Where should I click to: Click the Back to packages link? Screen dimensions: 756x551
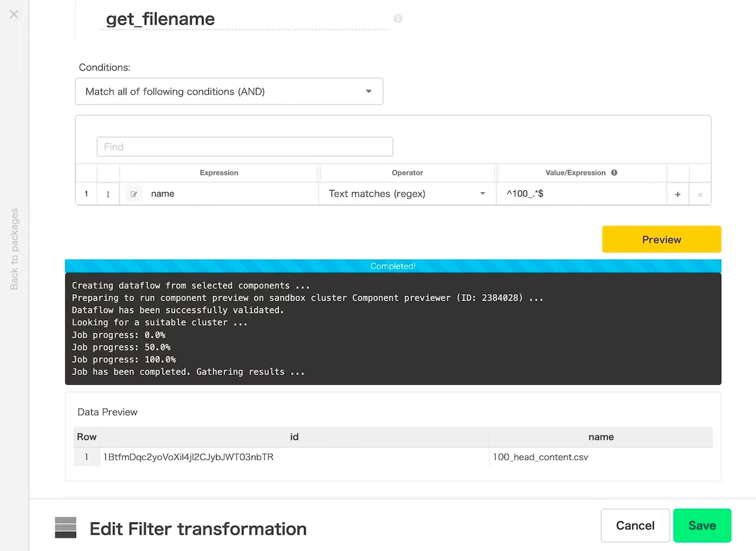pos(14,249)
